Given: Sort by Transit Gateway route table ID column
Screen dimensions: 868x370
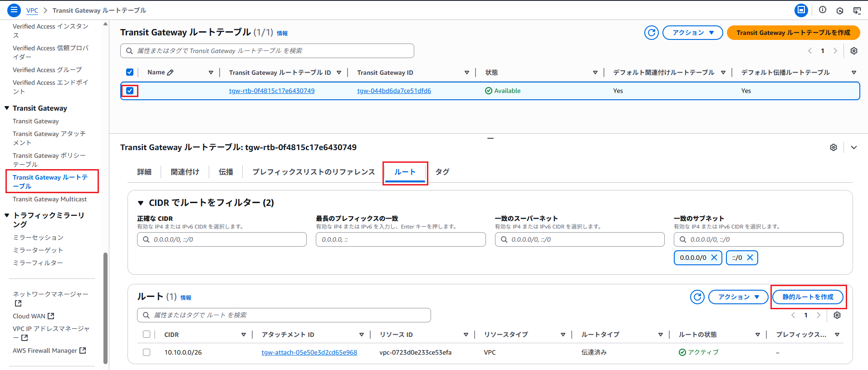Looking at the screenshot, I should (x=339, y=73).
